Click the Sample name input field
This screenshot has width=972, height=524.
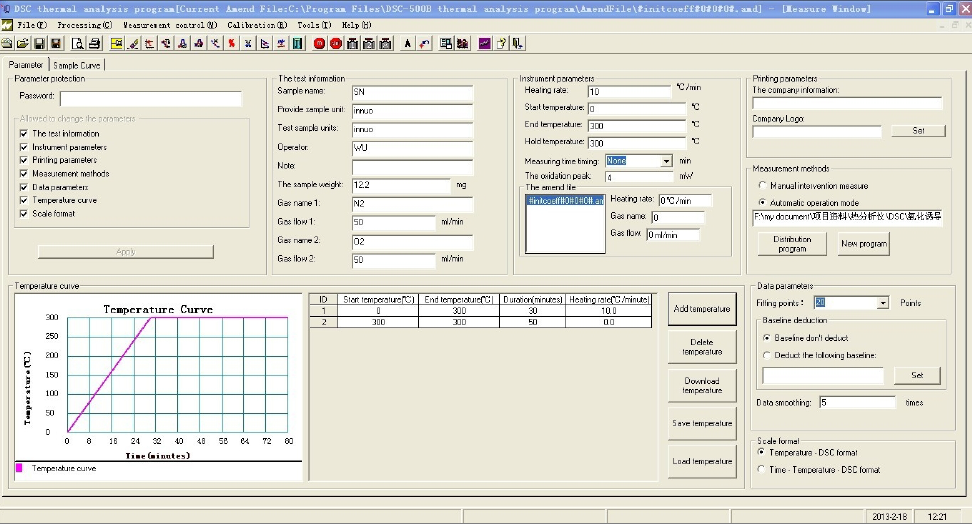[412, 92]
